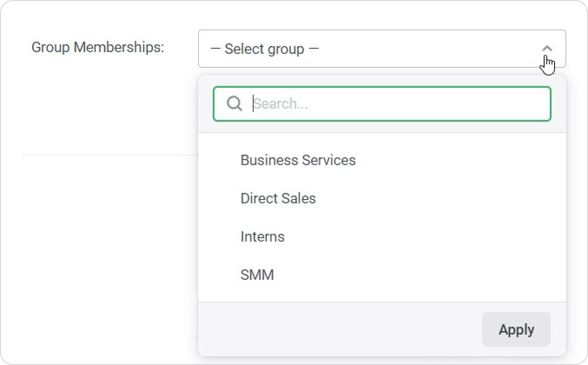Select SMM from the group list
This screenshot has width=588, height=365.
(x=257, y=275)
